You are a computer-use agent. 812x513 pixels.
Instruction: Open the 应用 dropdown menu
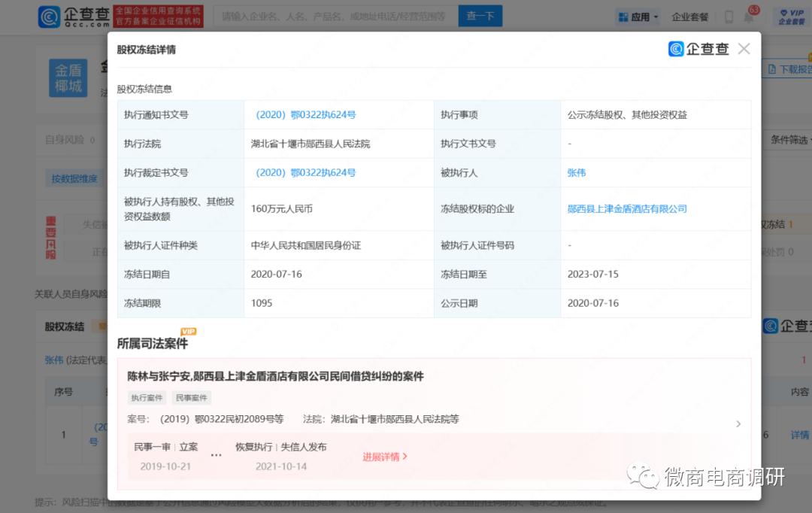coord(638,17)
